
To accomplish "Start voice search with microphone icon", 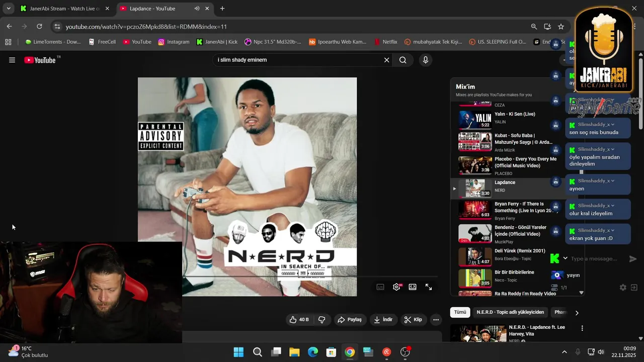I will click(426, 60).
